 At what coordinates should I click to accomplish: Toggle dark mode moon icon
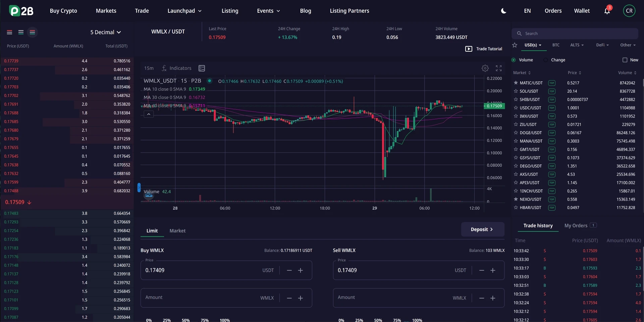coord(503,11)
